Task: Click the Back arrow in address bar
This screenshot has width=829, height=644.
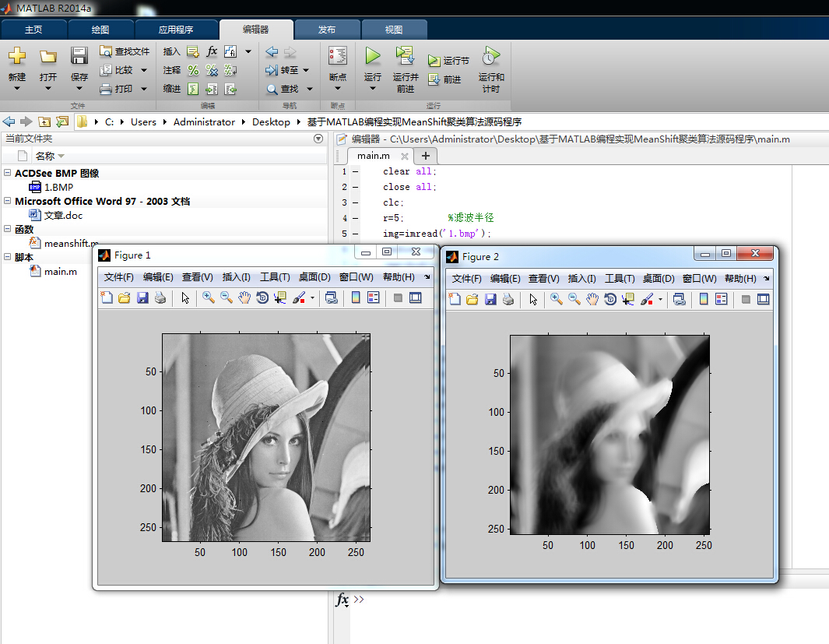Action: coord(9,121)
